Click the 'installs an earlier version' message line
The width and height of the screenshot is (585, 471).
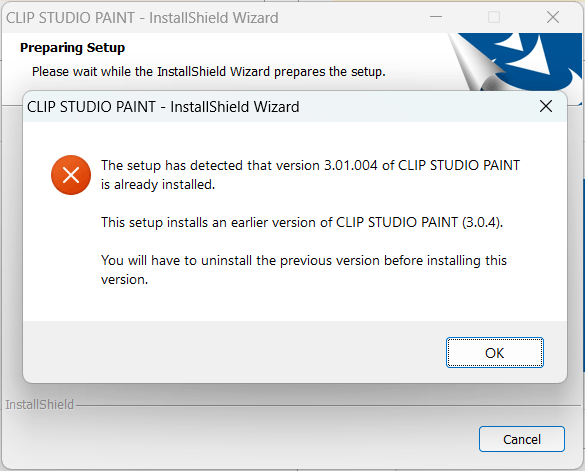tap(302, 222)
